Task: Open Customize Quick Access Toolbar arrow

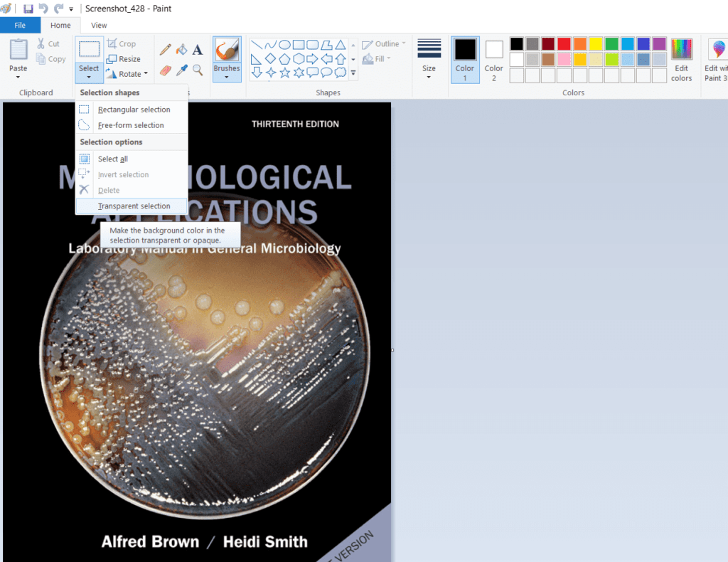Action: [x=71, y=9]
